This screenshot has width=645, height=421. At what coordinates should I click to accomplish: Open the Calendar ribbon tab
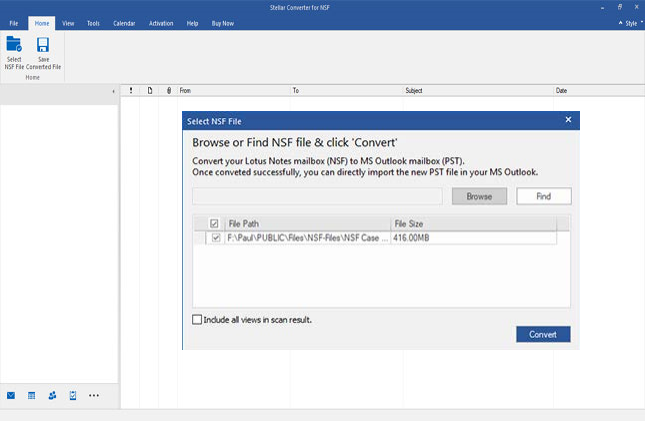point(124,23)
